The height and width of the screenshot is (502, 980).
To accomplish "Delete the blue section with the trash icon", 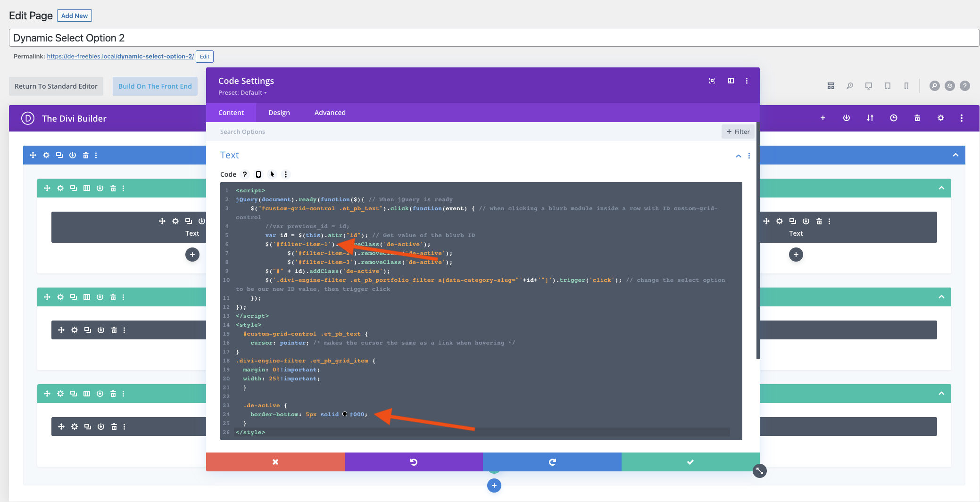I will click(x=86, y=155).
